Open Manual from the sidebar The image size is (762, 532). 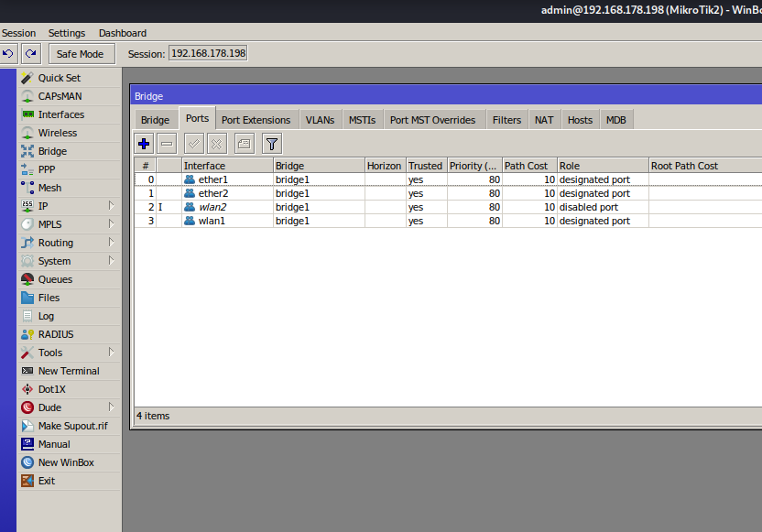[x=69, y=444]
